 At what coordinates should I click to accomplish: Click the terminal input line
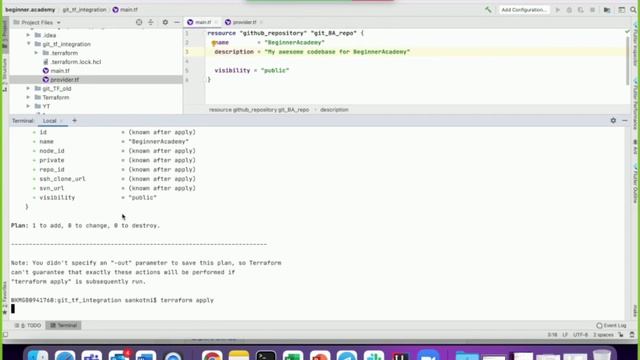(317, 309)
